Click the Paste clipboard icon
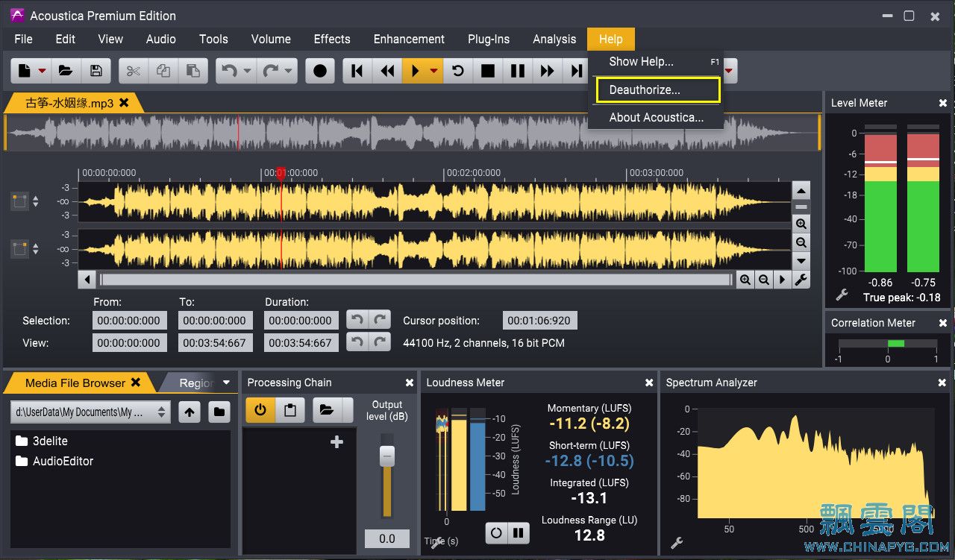This screenshot has height=560, width=955. [x=193, y=71]
